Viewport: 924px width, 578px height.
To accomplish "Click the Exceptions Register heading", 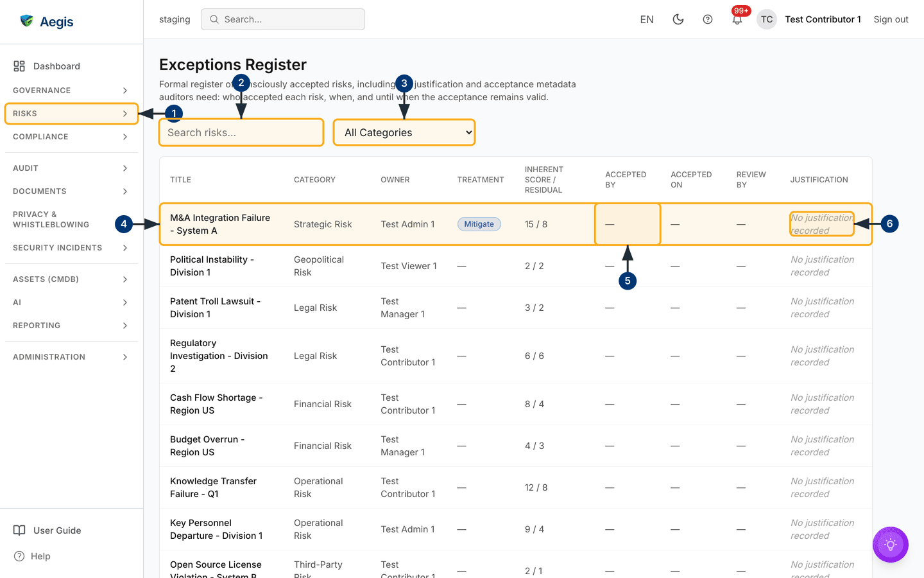I will pyautogui.click(x=233, y=65).
